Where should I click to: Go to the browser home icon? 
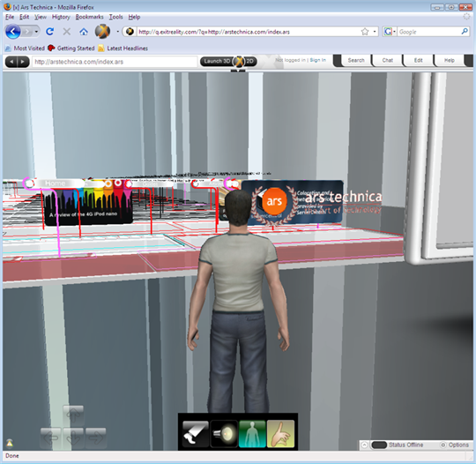[84, 32]
